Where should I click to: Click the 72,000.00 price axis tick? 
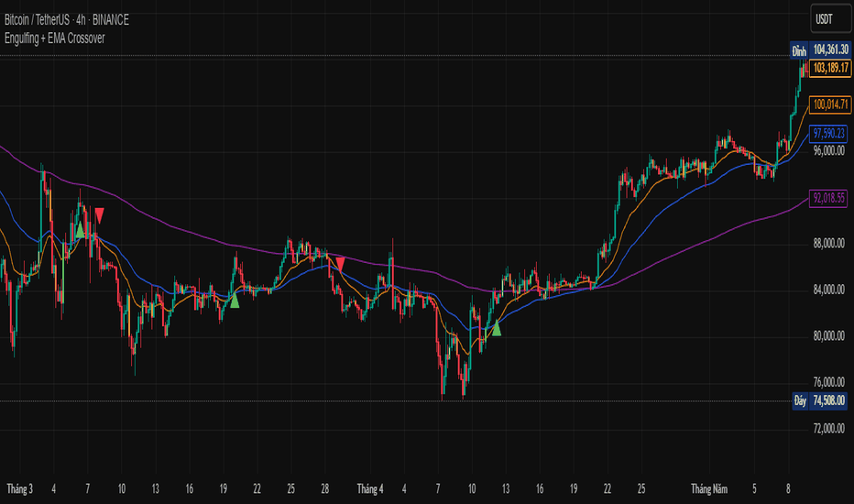pos(828,428)
